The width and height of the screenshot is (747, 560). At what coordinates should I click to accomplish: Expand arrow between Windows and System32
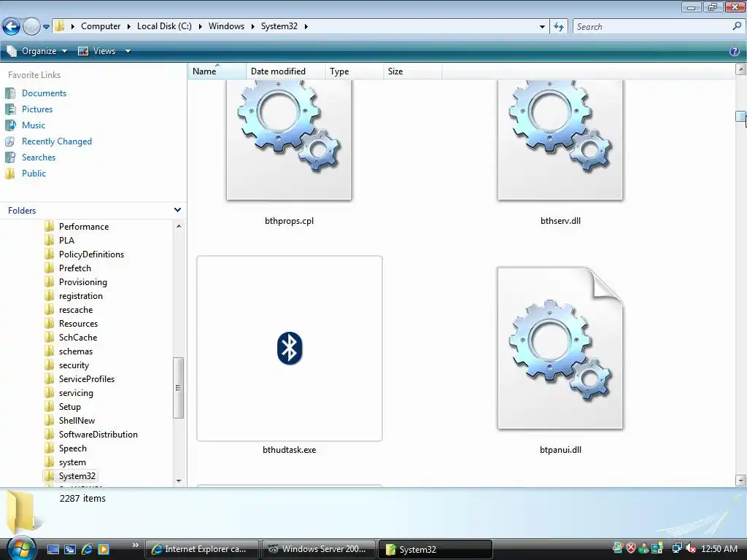click(x=253, y=27)
